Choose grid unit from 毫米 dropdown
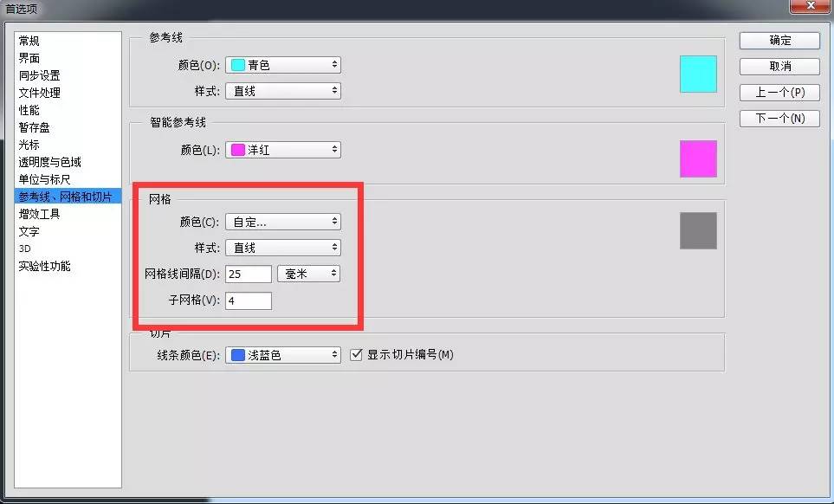This screenshot has width=834, height=504. [308, 274]
